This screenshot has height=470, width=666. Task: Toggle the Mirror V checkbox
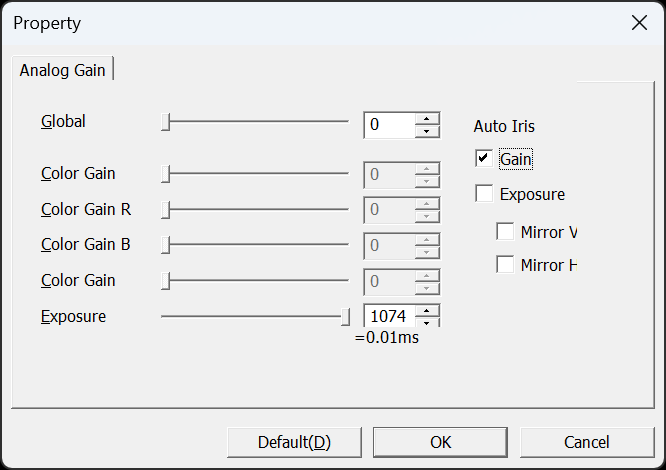coord(505,231)
